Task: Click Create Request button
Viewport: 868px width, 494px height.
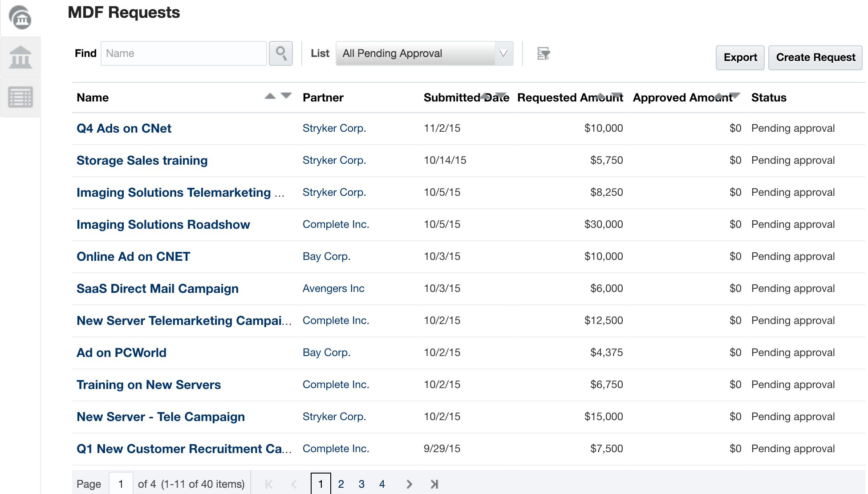Action: pos(815,57)
